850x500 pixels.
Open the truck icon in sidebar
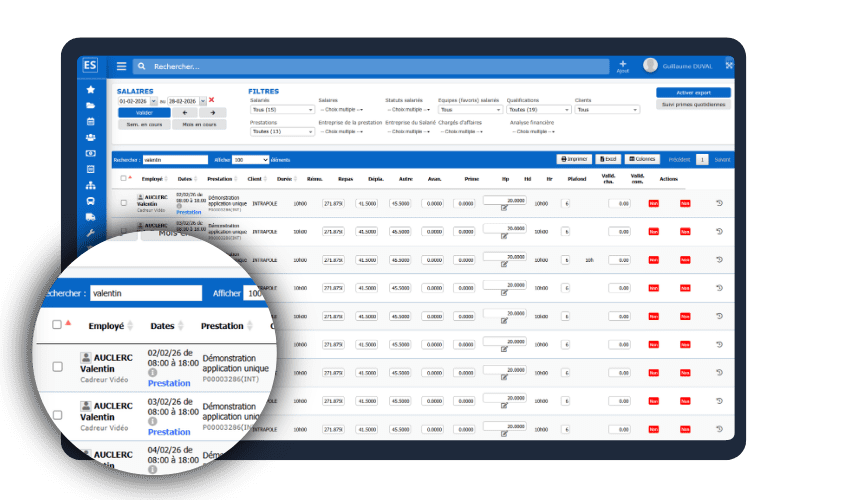(91, 217)
